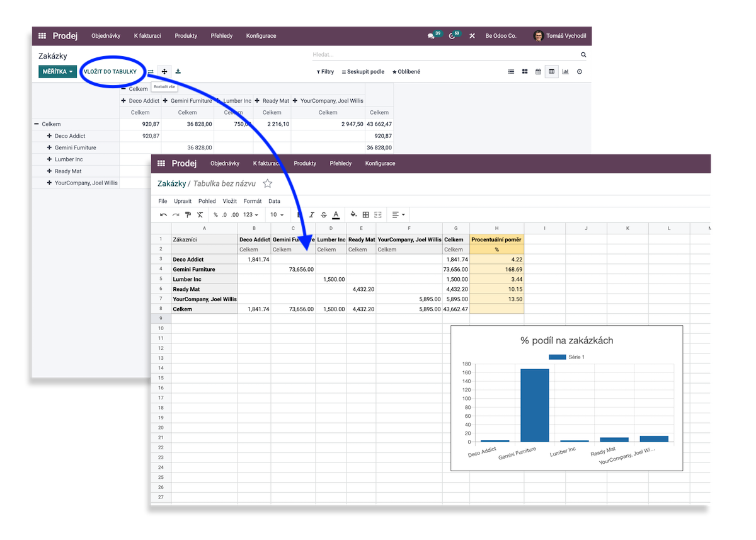Image resolution: width=756 pixels, height=540 pixels.
Task: Switch to the activity view
Action: click(580, 72)
